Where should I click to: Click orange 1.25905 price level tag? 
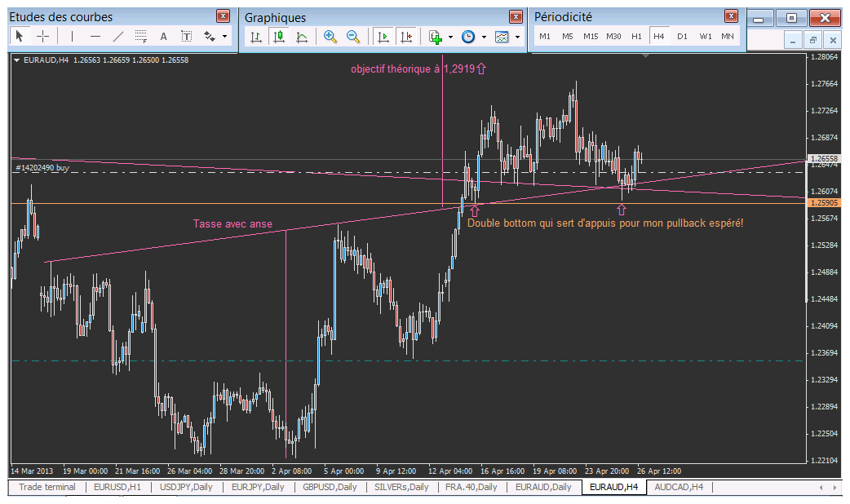(824, 203)
